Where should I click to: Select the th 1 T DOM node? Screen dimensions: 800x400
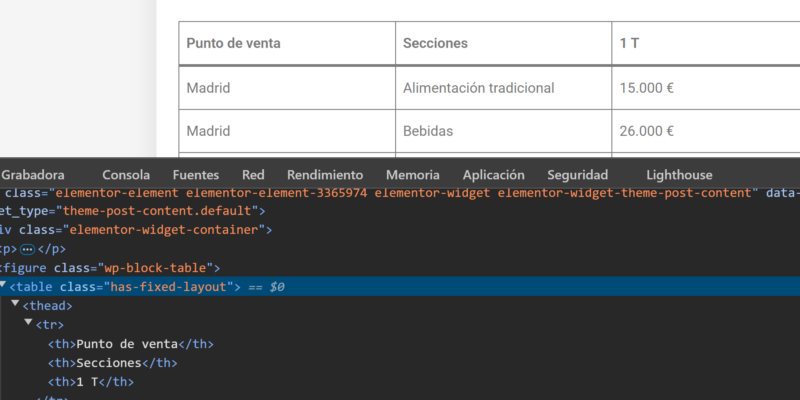91,382
